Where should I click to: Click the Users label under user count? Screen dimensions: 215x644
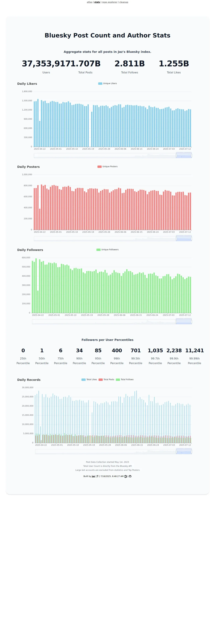(46, 73)
